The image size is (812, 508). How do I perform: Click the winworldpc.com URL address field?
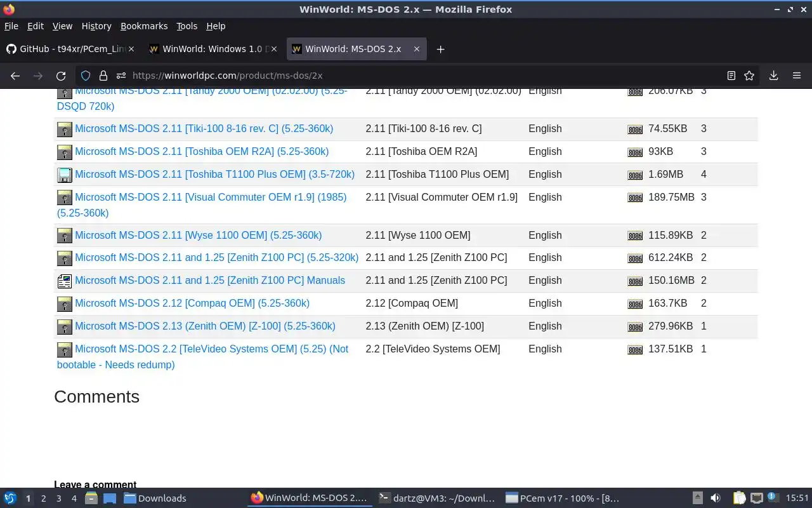click(x=419, y=76)
